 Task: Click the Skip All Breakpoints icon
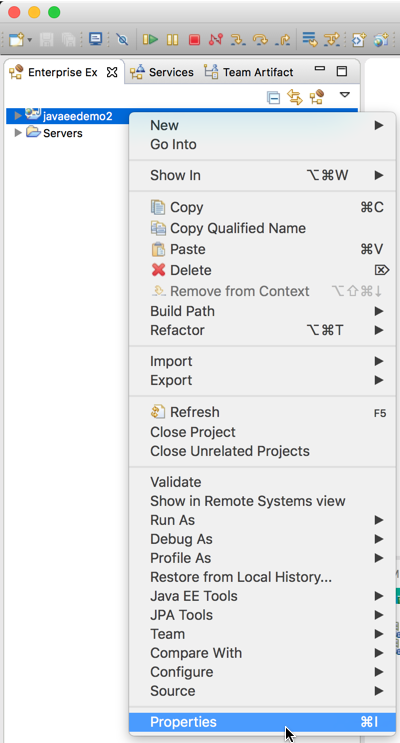pyautogui.click(x=122, y=39)
